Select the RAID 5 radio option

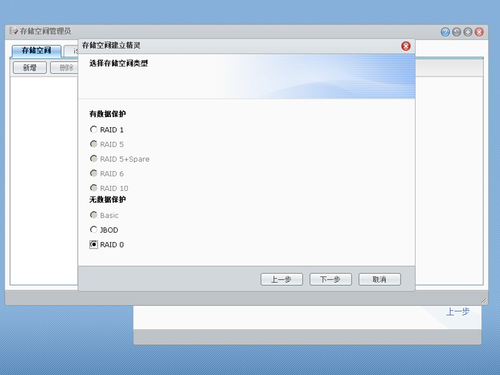94,144
